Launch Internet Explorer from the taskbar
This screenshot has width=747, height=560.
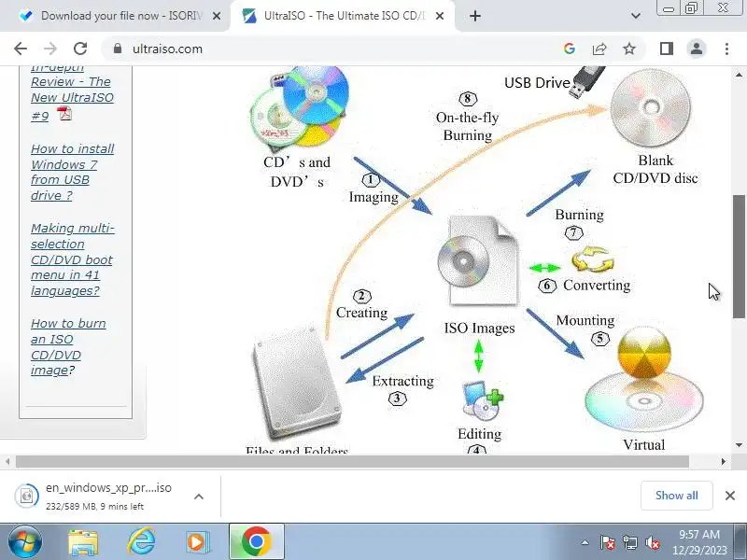click(x=141, y=542)
